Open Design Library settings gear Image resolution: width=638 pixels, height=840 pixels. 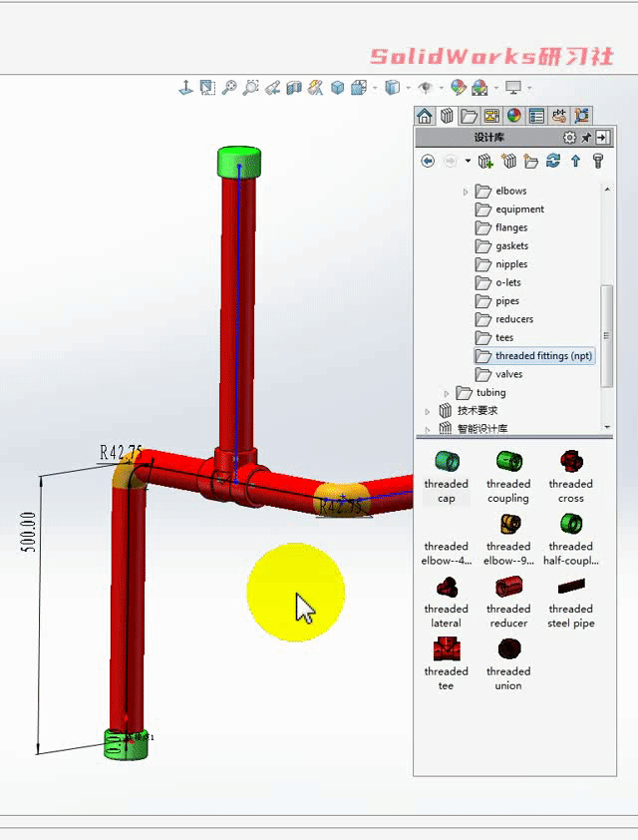click(x=569, y=138)
